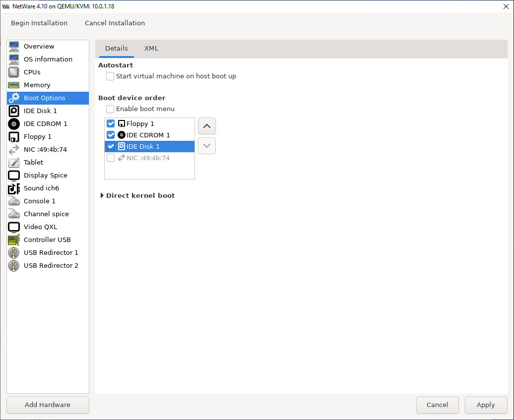This screenshot has width=514, height=420.
Task: Select the Memory RAM stick icon
Action: pos(14,85)
